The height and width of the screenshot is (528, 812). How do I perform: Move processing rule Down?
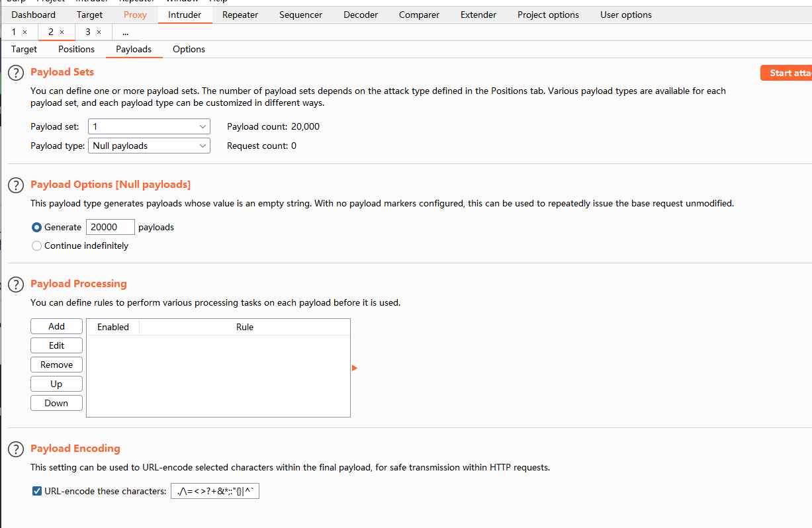point(56,403)
